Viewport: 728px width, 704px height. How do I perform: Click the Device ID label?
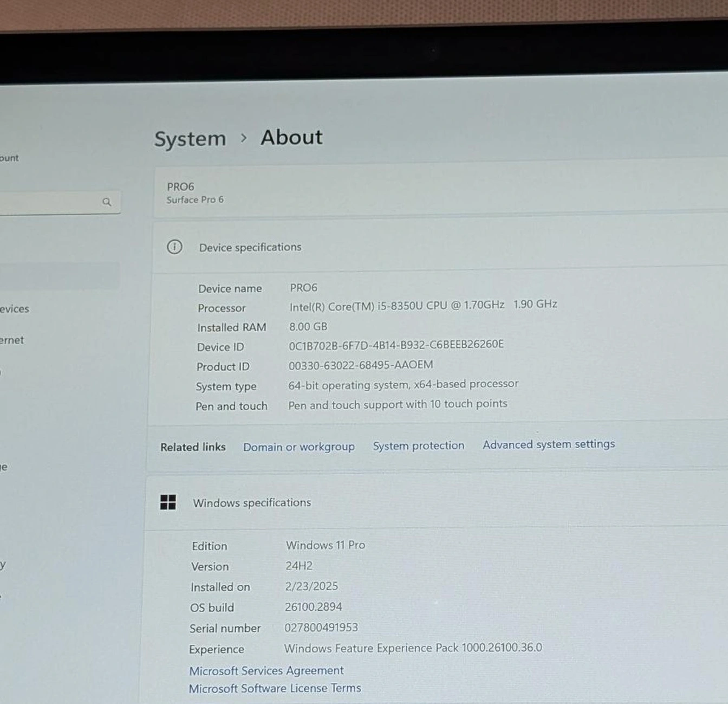click(x=220, y=347)
